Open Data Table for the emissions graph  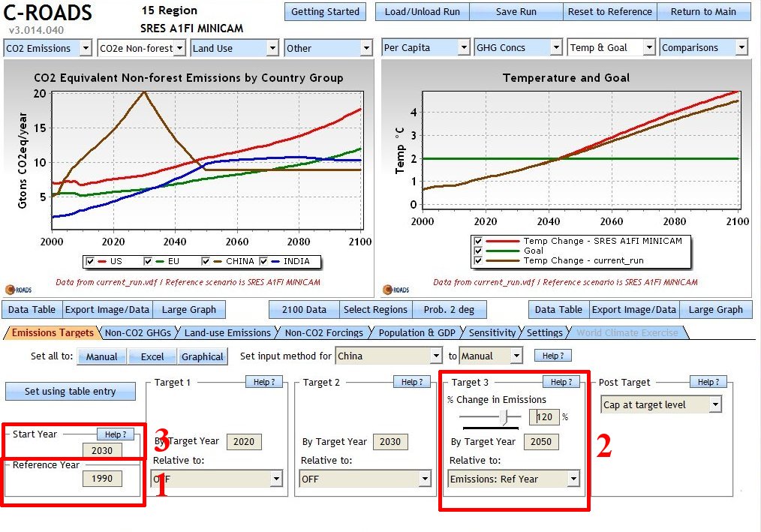click(x=32, y=310)
